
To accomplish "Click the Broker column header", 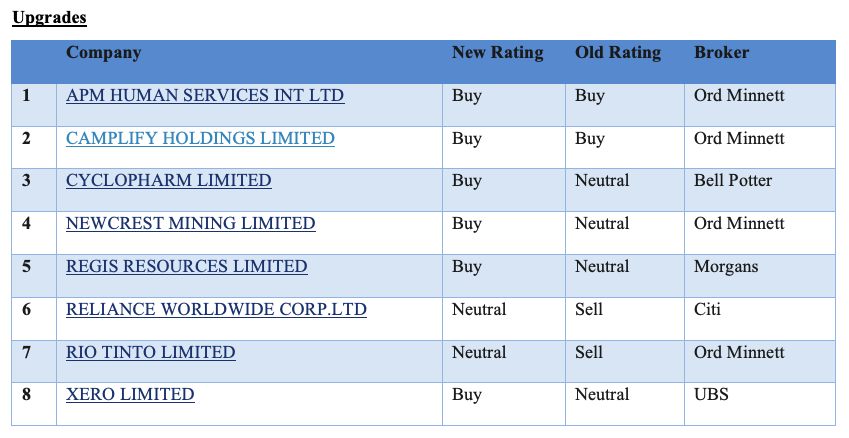I will point(721,53).
